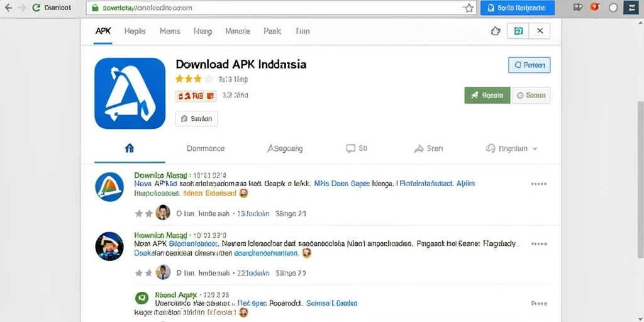
Task: Go forward with the browser forward arrow
Action: 22,8
